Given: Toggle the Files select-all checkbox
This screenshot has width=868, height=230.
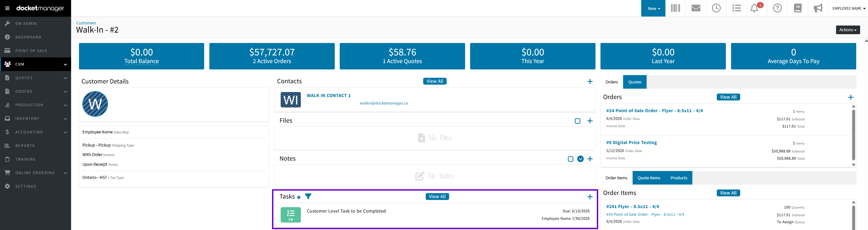Looking at the screenshot, I should coord(577,121).
